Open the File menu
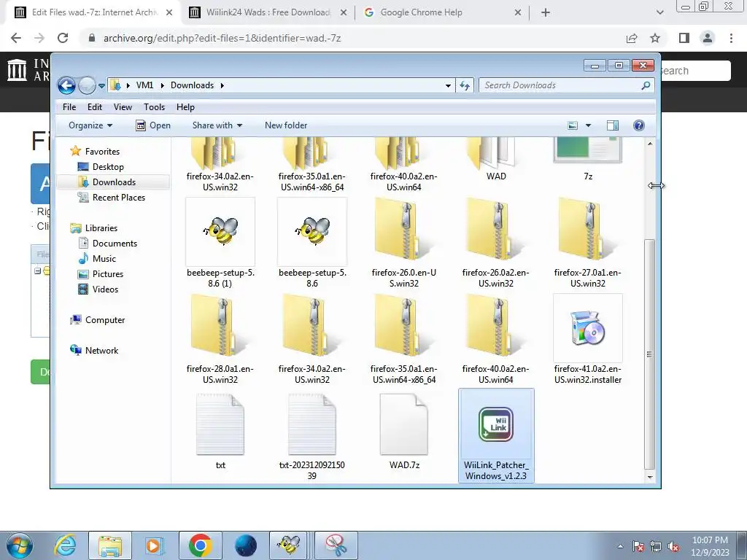The width and height of the screenshot is (747, 560). [69, 107]
